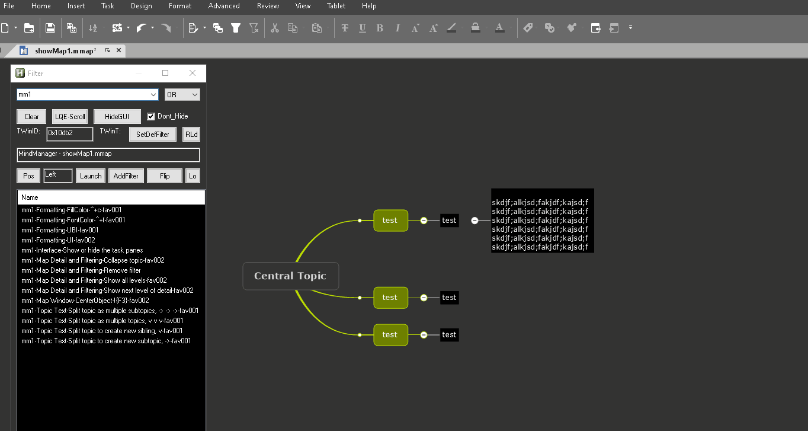808x431 pixels.
Task: Toggle Italic formatting icon
Action: click(x=397, y=28)
